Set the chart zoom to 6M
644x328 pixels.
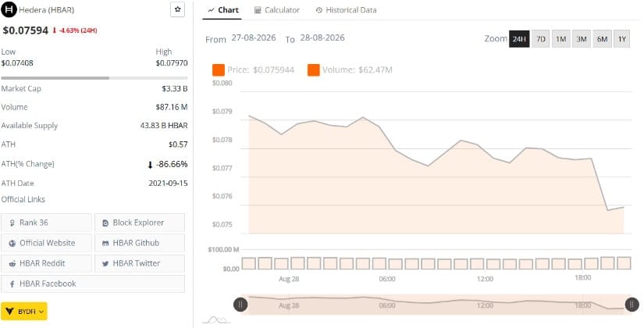pyautogui.click(x=602, y=39)
